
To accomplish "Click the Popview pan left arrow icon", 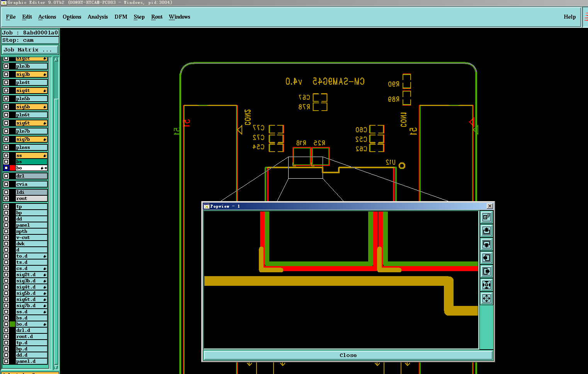I will click(486, 258).
